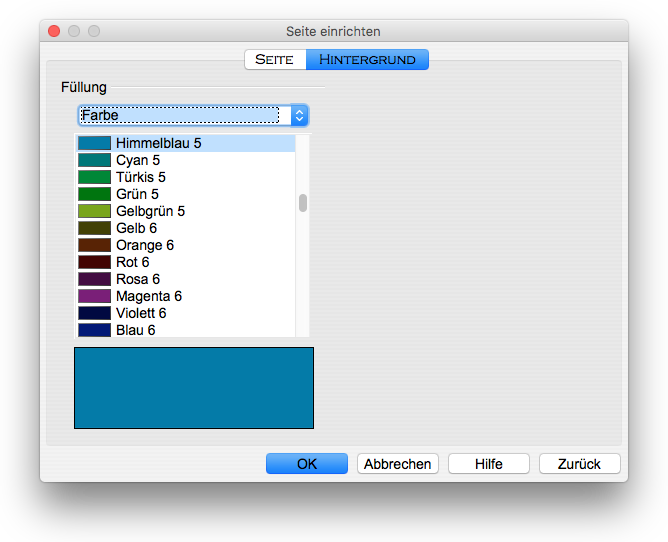668x542 pixels.
Task: Confirm with the OK button
Action: [x=307, y=464]
